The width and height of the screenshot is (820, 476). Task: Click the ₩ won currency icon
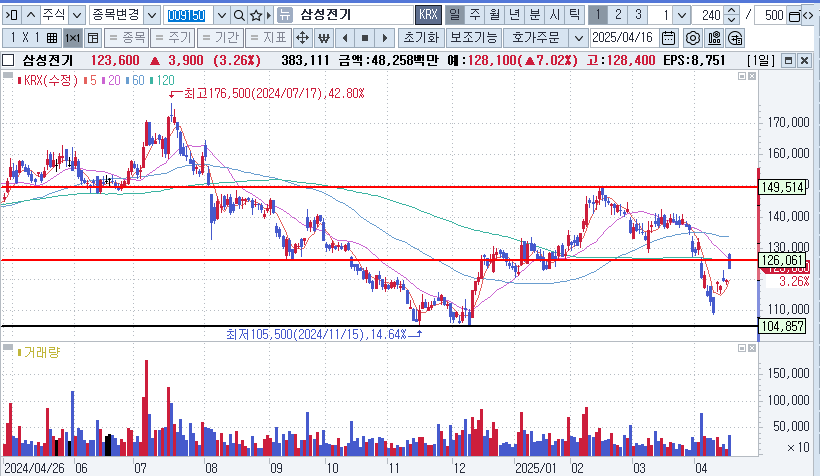click(324, 38)
